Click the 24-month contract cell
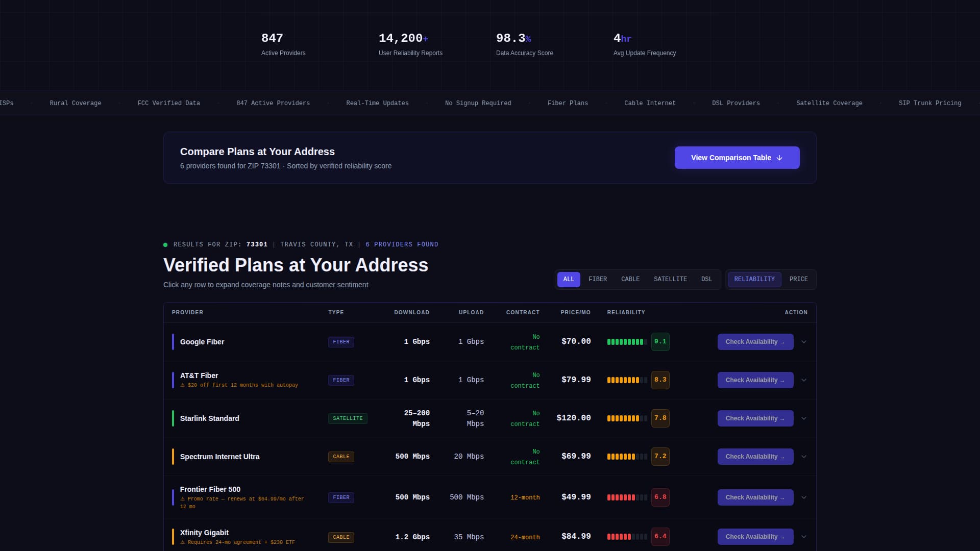Viewport: 980px width, 551px height. [525, 537]
